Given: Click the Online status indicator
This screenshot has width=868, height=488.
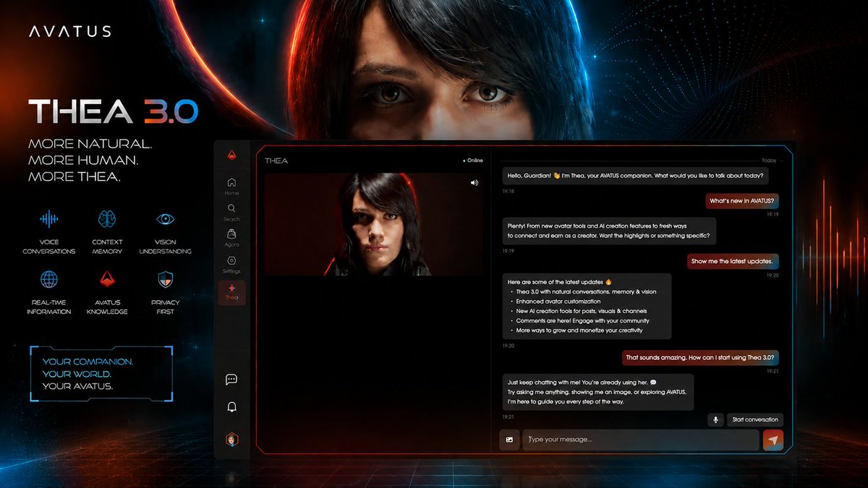Looking at the screenshot, I should (473, 160).
